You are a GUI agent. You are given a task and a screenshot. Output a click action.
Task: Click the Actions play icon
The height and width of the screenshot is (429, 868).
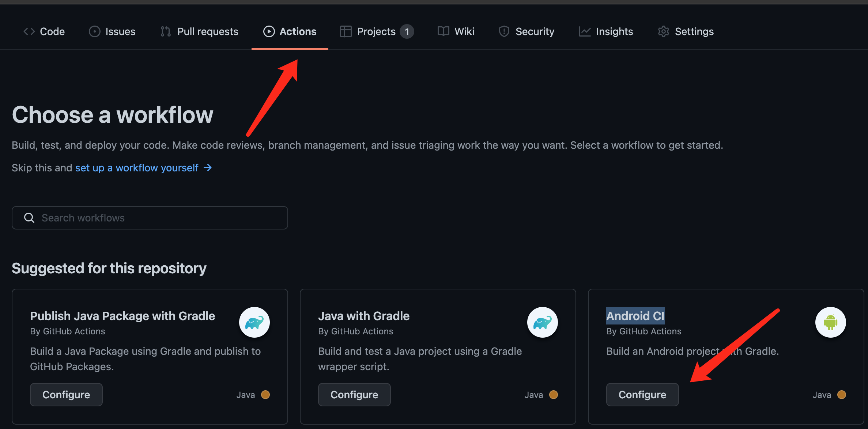point(269,31)
